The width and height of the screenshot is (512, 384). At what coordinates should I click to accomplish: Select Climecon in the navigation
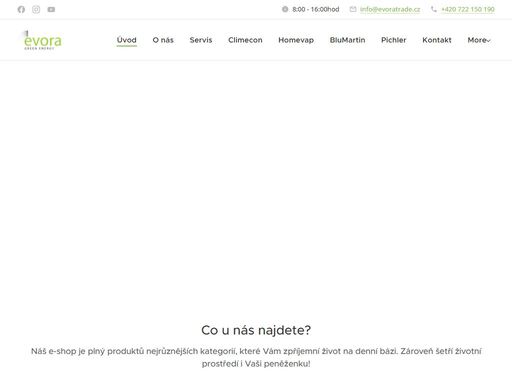[245, 40]
